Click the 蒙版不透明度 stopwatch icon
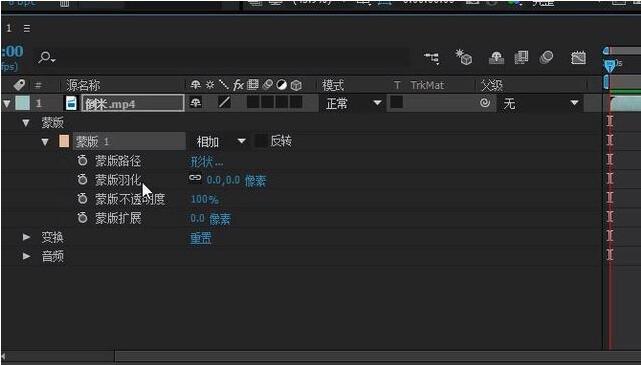 coord(83,199)
